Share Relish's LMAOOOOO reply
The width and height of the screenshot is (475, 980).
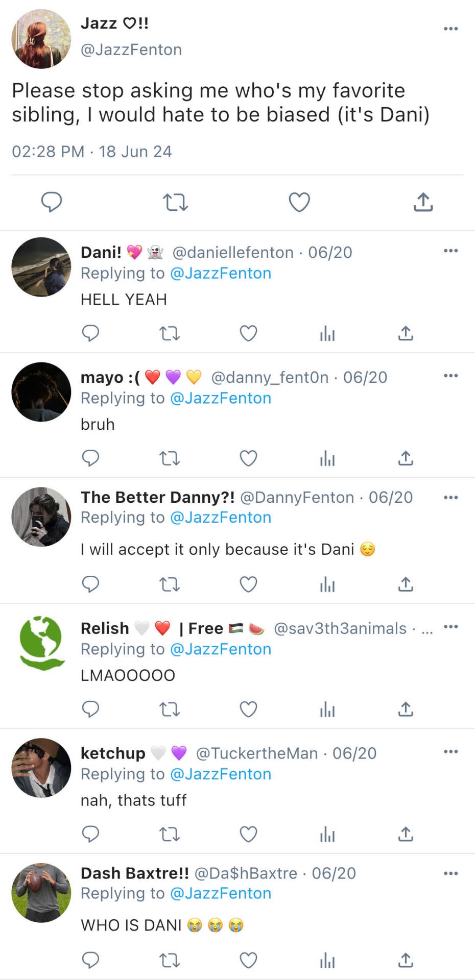(406, 709)
